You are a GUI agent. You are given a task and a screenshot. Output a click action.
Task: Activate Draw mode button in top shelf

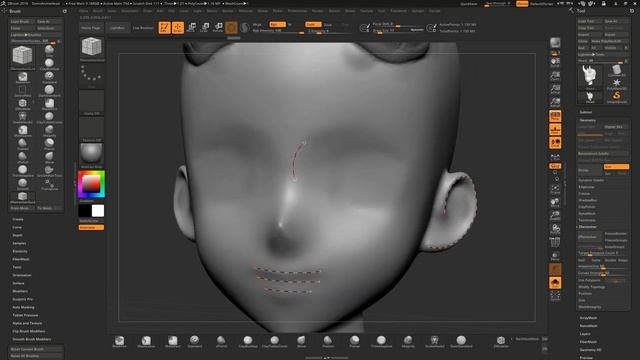[178, 27]
